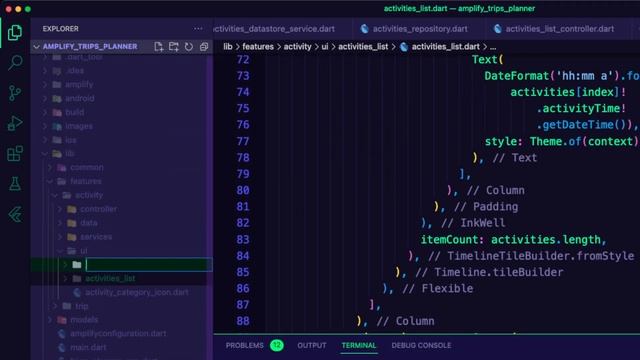
Task: Click the breadcrumb trailing ellipsis
Action: point(493,48)
